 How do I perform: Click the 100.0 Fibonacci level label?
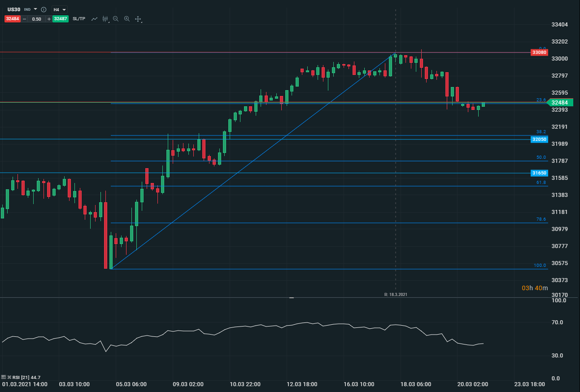(x=540, y=266)
